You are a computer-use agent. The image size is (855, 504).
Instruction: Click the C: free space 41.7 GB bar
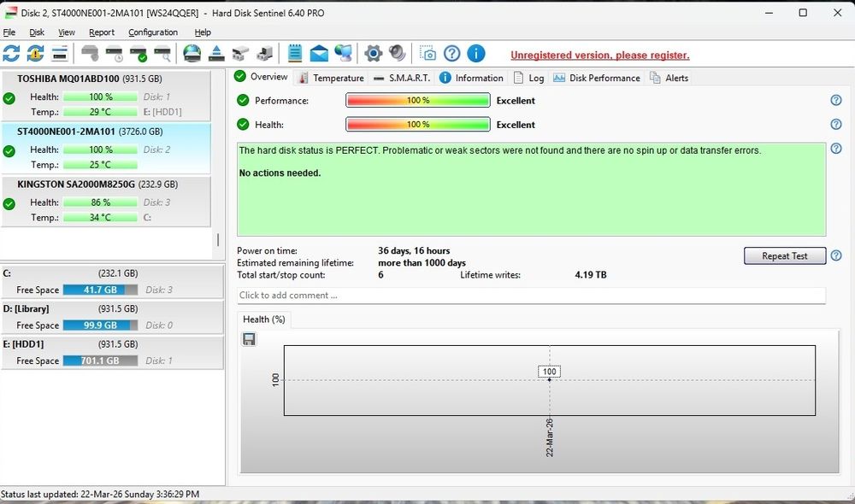[x=100, y=290]
